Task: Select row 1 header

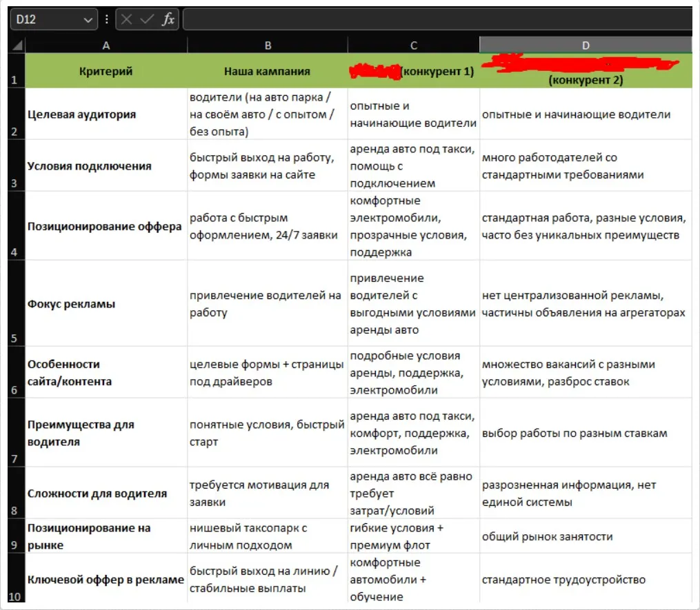Action: 17,70
